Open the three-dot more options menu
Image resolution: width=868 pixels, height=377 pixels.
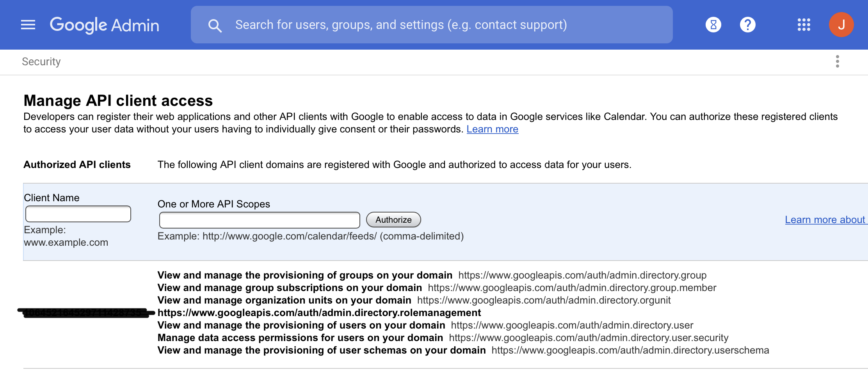(837, 61)
